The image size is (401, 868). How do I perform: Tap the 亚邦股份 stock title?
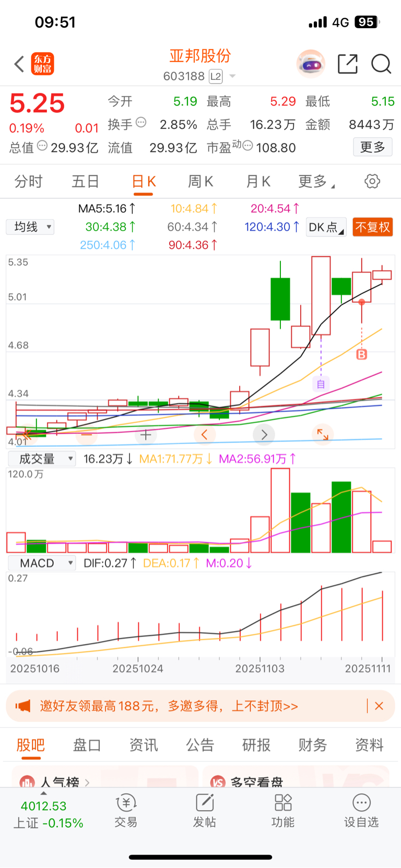click(x=200, y=56)
